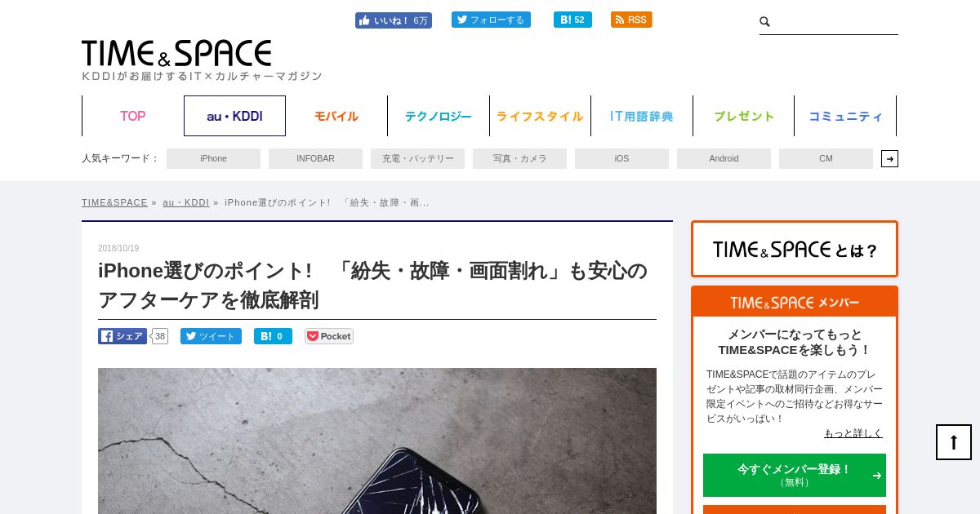
Task: Open the IT用語辞典 navigation tab
Action: [642, 116]
